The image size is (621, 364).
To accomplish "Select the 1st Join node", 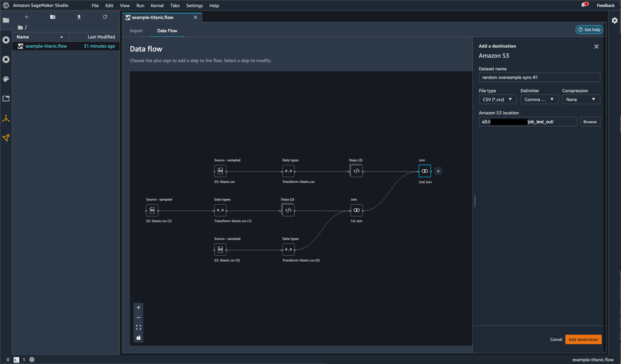I will click(357, 210).
